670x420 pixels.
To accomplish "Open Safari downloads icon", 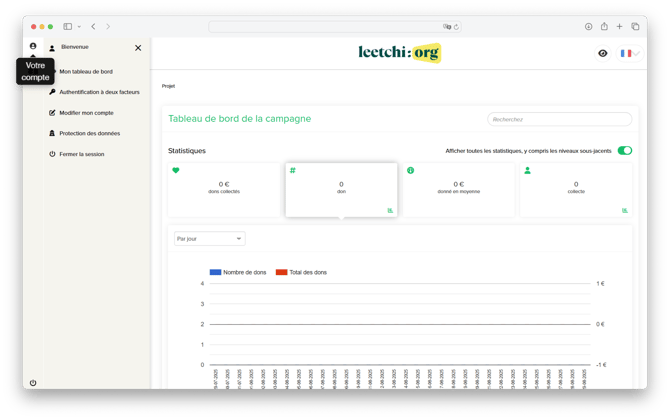I will (x=588, y=26).
